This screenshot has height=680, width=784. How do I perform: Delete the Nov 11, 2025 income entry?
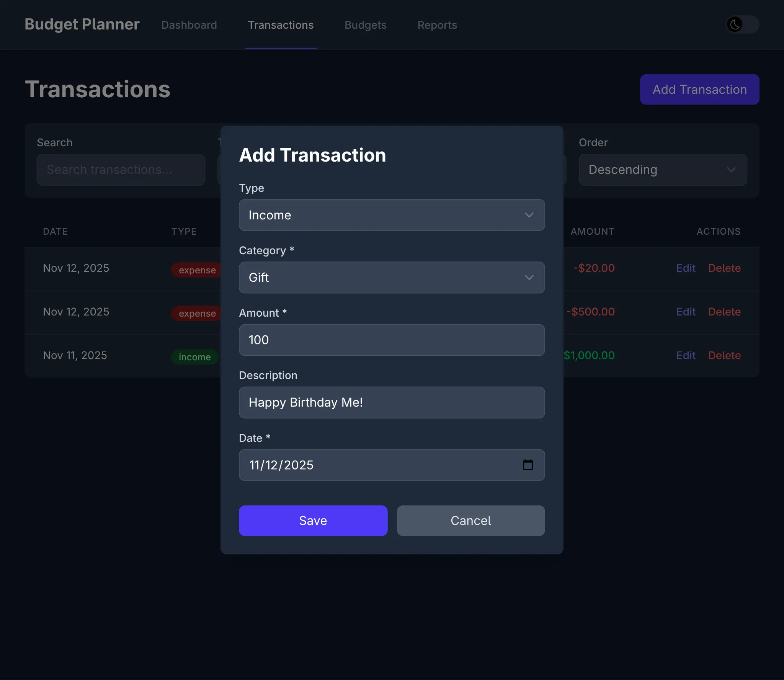724,355
